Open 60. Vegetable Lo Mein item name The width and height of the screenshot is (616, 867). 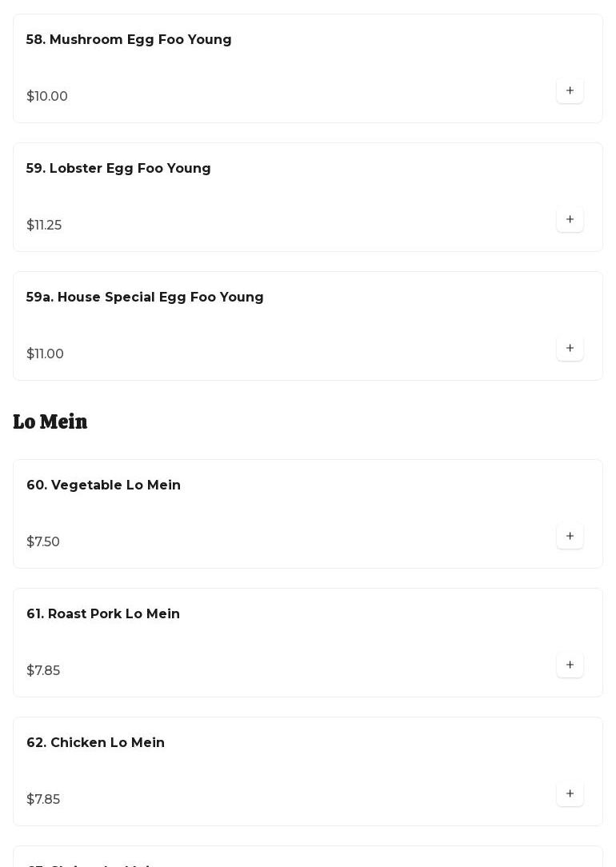(x=103, y=485)
